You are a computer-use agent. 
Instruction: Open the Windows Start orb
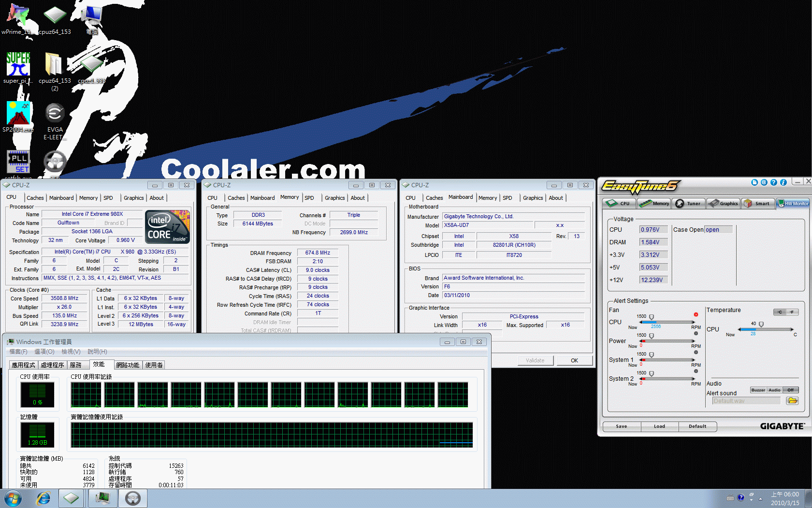tap(13, 498)
